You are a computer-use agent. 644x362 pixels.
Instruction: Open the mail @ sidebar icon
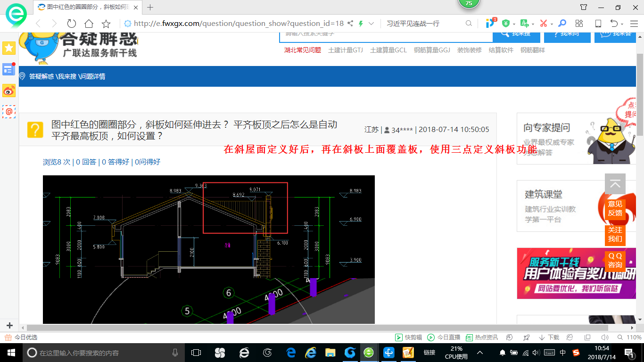pos(9,112)
